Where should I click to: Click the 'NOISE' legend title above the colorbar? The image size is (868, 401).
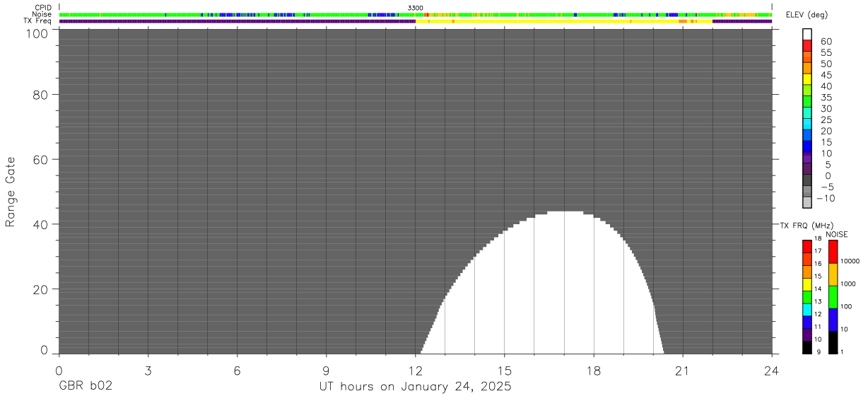837,234
